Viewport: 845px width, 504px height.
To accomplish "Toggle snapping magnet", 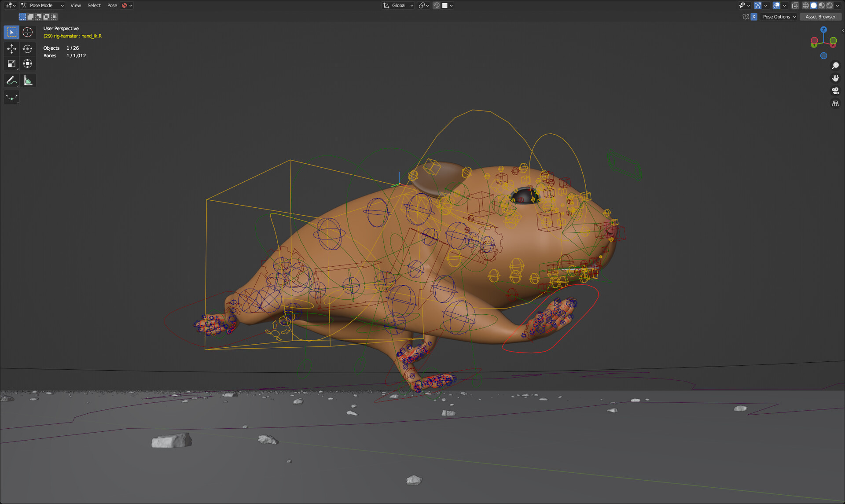I will coord(436,6).
